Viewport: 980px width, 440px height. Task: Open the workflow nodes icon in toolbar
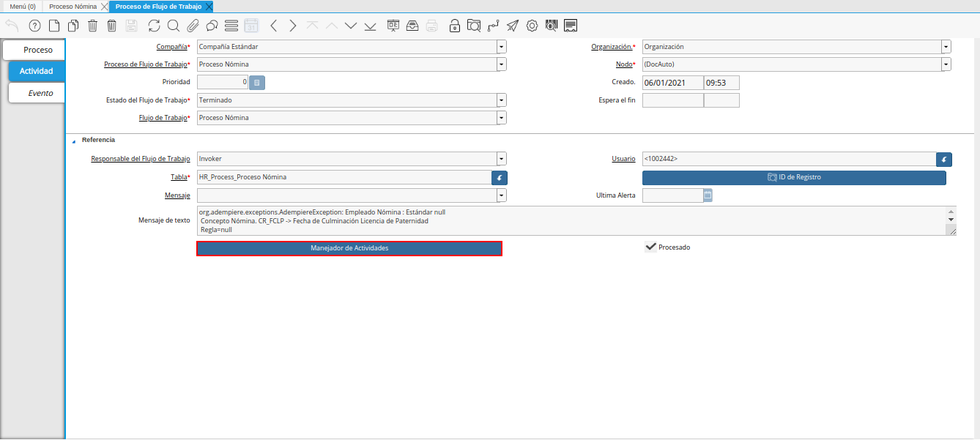(493, 26)
